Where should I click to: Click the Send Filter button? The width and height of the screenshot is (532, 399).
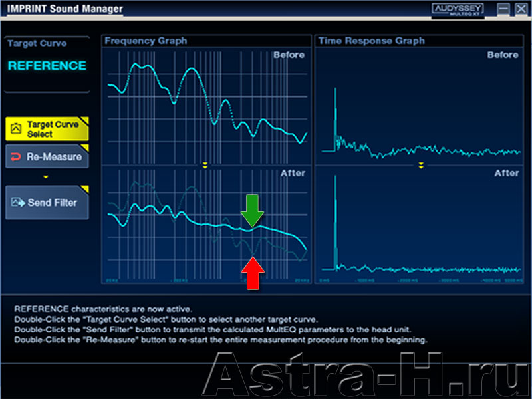[47, 203]
